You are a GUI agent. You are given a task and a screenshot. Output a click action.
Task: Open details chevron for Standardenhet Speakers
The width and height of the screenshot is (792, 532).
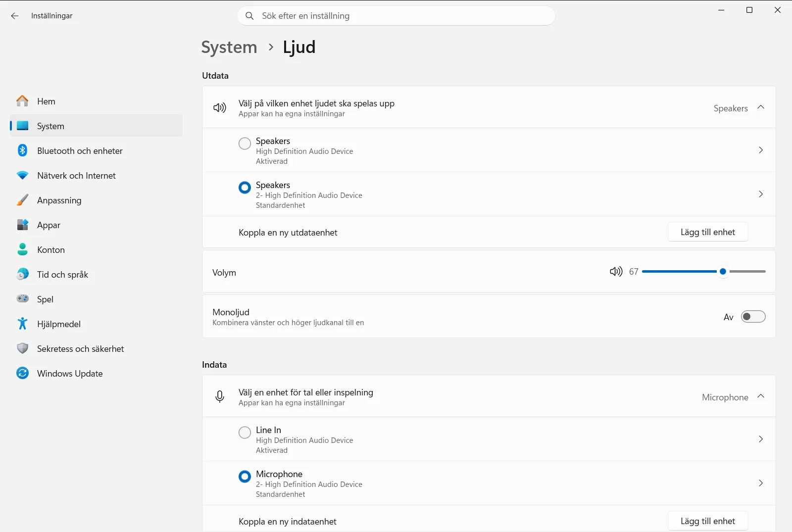[x=761, y=194]
